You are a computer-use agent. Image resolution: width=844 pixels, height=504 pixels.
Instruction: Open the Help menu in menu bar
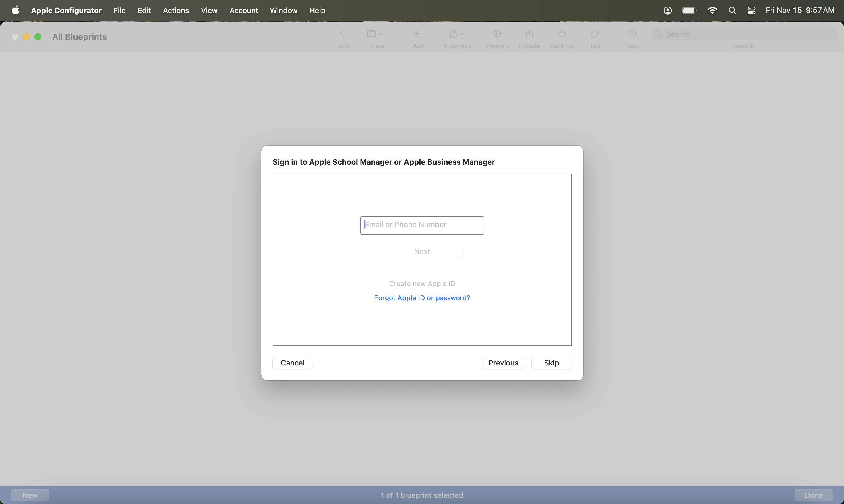click(x=317, y=11)
